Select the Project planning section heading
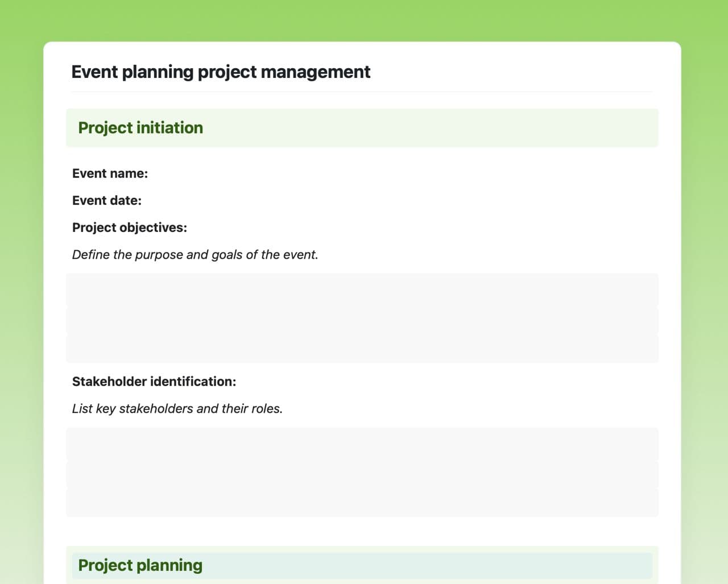Viewport: 728px width, 584px height. click(140, 565)
